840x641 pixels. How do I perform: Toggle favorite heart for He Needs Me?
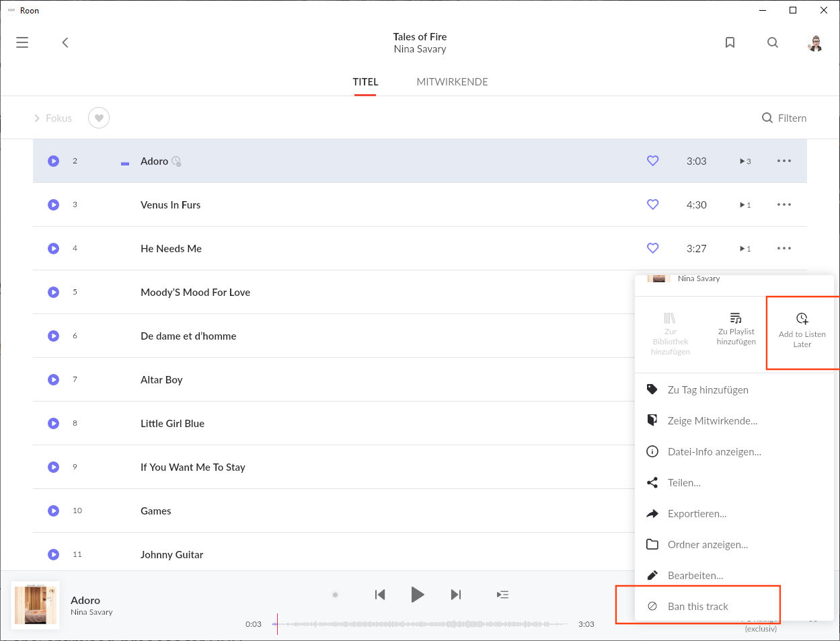click(652, 248)
